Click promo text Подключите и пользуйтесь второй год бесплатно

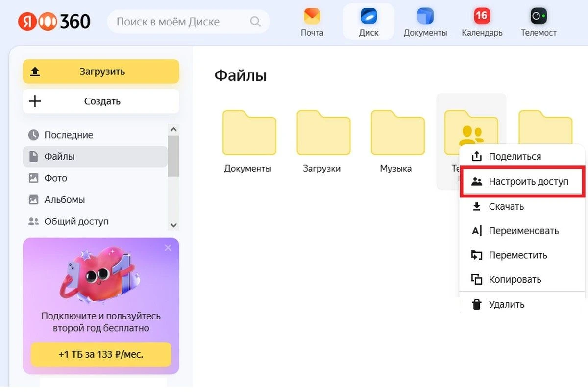(101, 322)
